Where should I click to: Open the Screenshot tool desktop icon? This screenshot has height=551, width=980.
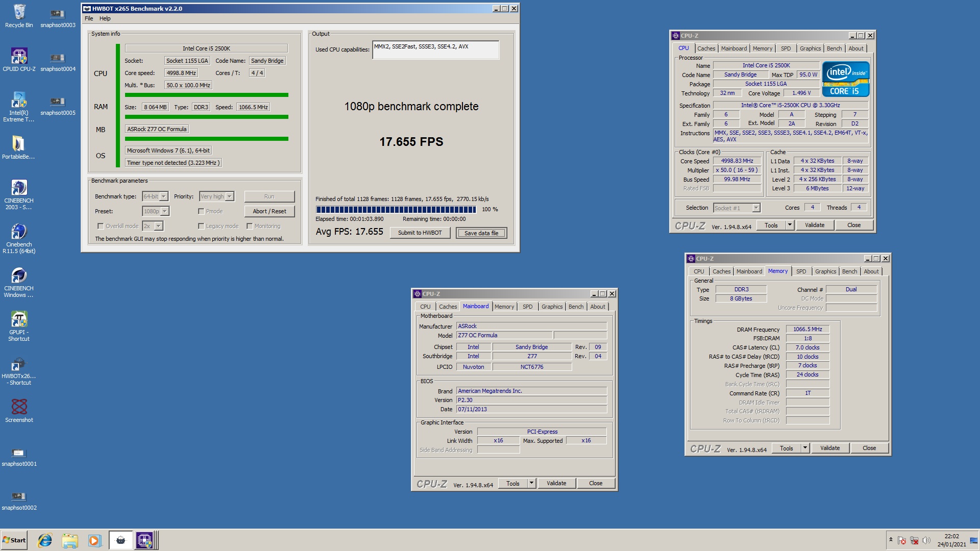click(x=19, y=410)
